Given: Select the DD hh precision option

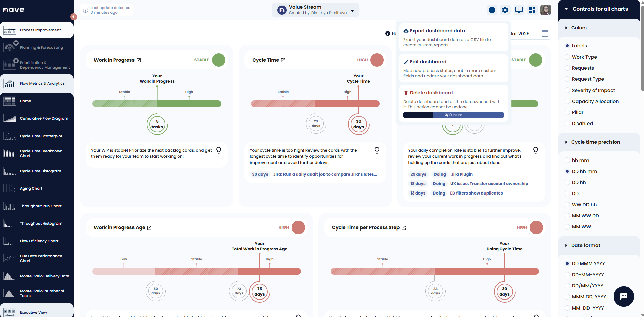Looking at the screenshot, I should click(x=567, y=182).
